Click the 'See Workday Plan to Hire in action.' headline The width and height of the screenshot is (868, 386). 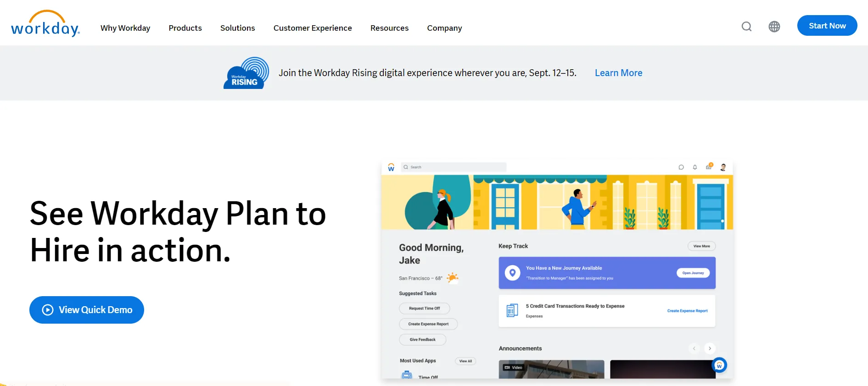178,232
